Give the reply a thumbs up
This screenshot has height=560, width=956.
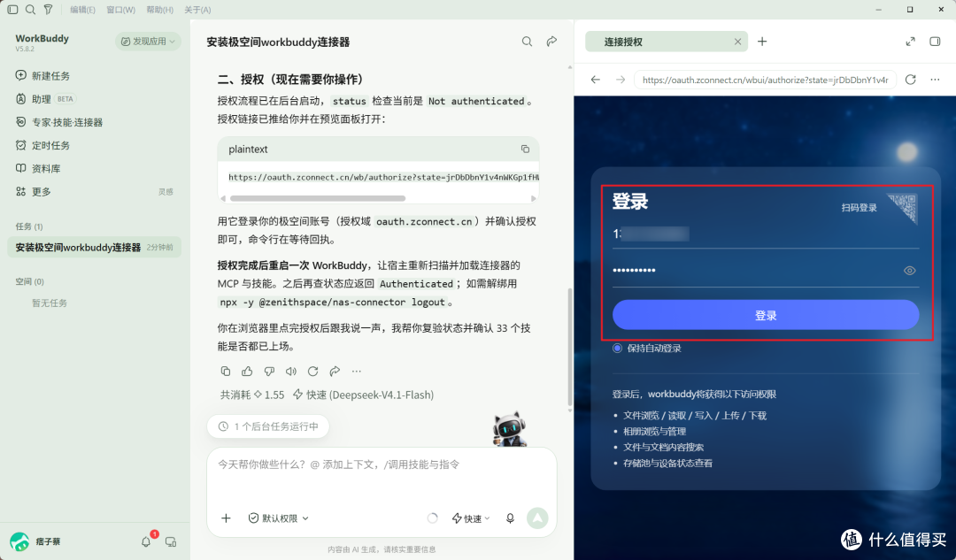coord(247,371)
